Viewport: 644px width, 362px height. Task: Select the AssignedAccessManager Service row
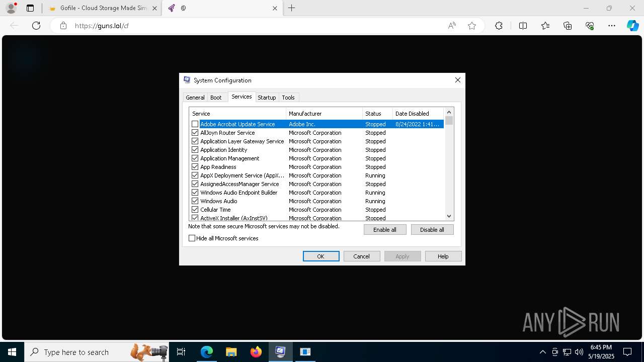coord(316,184)
